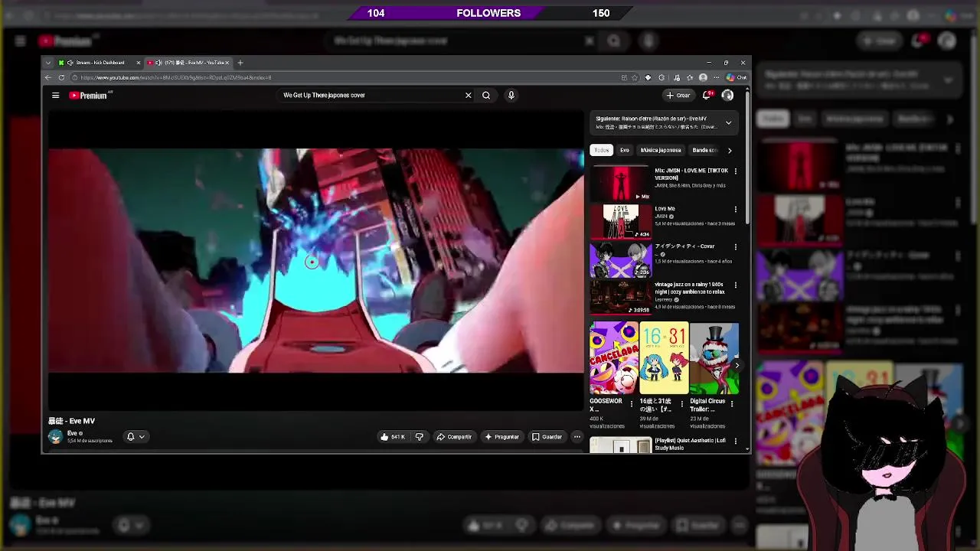
Task: Go back with browser back arrow
Action: pos(48,77)
